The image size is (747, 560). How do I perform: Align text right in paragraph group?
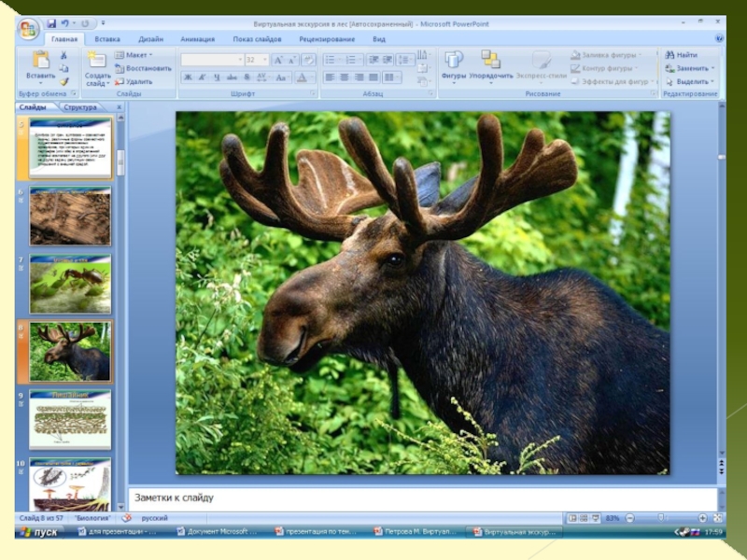point(359,77)
